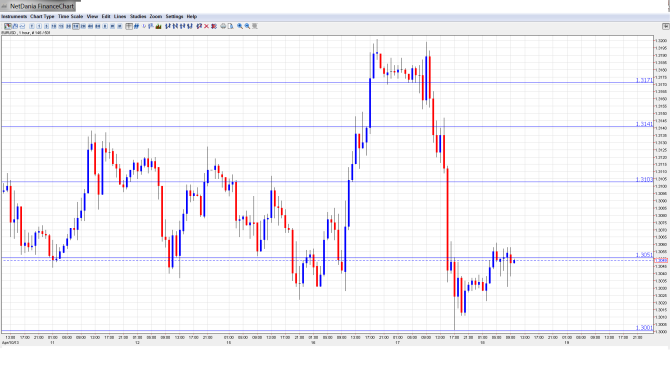Open the Help menu

[192, 17]
